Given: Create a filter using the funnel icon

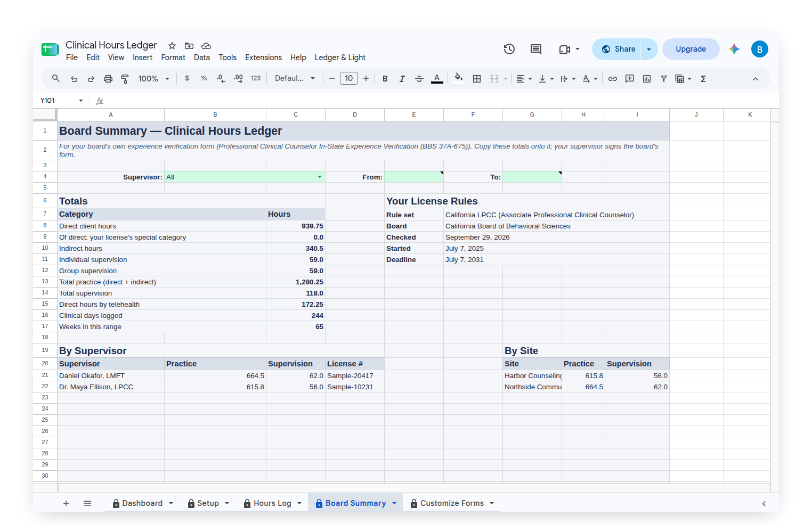Looking at the screenshot, I should [664, 79].
